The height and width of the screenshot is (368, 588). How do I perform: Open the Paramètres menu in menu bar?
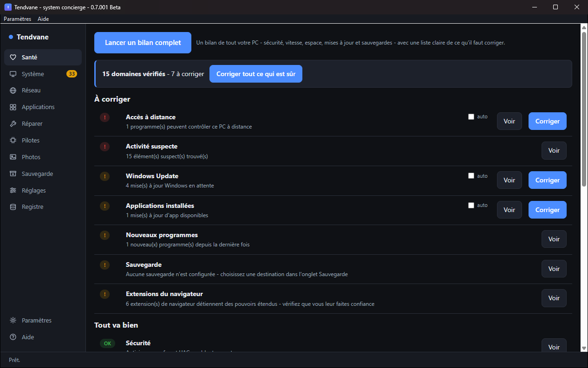(x=17, y=19)
